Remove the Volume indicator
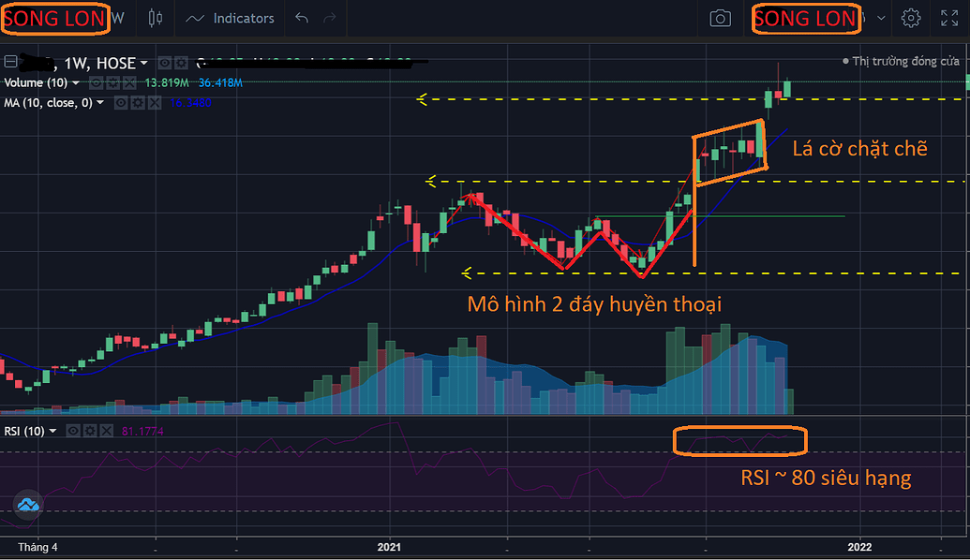Image resolution: width=970 pixels, height=560 pixels. tap(129, 82)
